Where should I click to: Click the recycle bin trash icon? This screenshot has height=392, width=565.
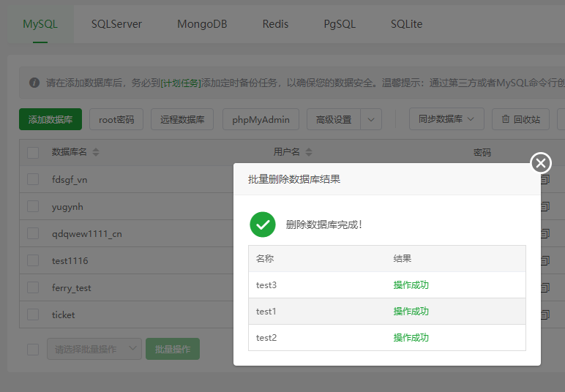point(506,119)
